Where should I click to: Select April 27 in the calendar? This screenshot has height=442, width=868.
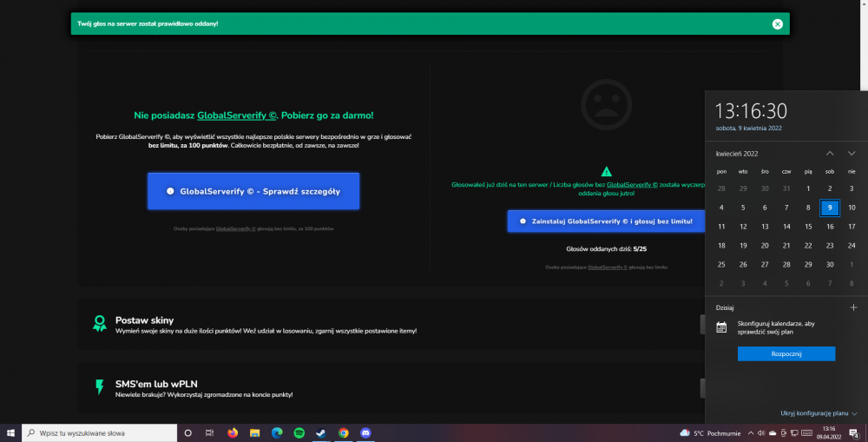point(765,265)
